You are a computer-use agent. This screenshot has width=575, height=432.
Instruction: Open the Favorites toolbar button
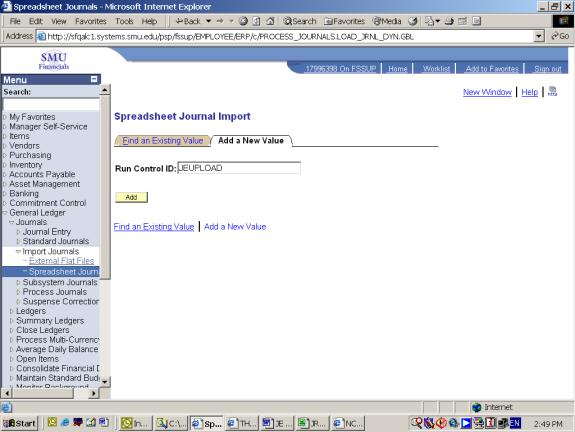click(x=345, y=21)
